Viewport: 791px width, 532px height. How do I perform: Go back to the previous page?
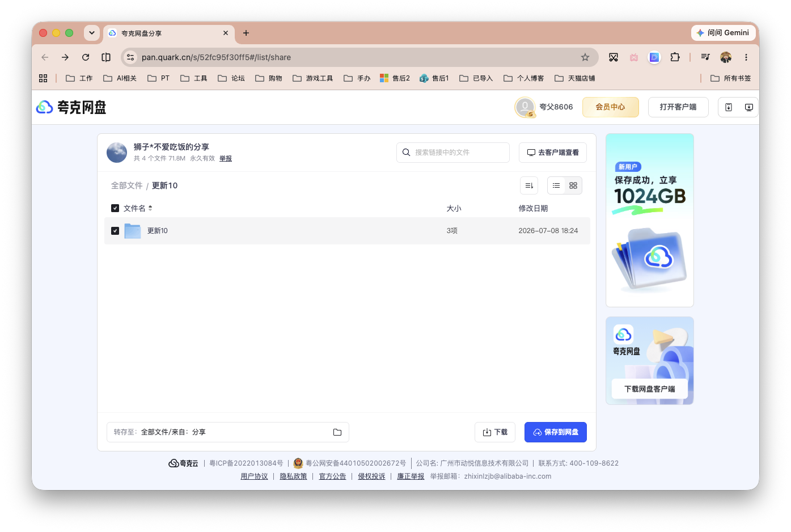pyautogui.click(x=45, y=57)
